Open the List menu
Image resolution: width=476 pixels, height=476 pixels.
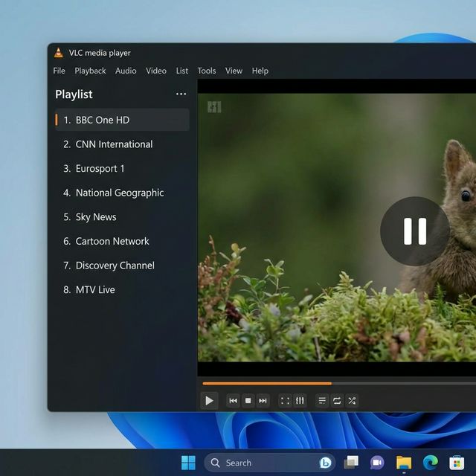click(182, 71)
